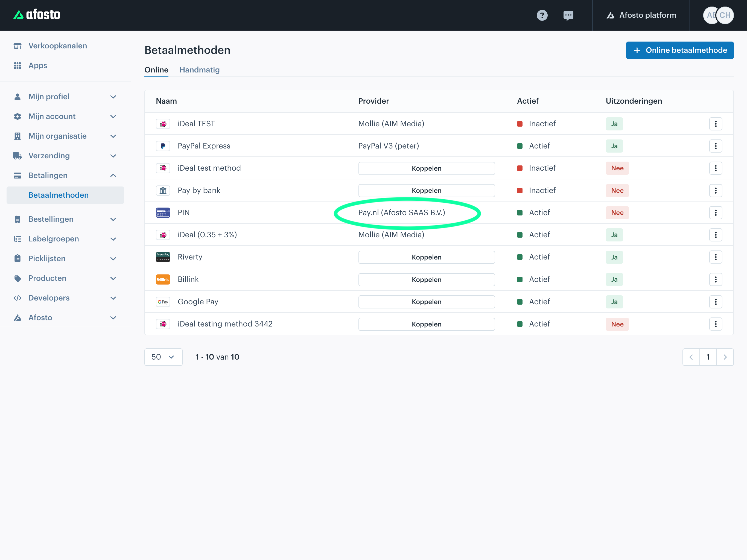Open options menu for iDeal TEST
747x560 pixels.
(x=716, y=124)
